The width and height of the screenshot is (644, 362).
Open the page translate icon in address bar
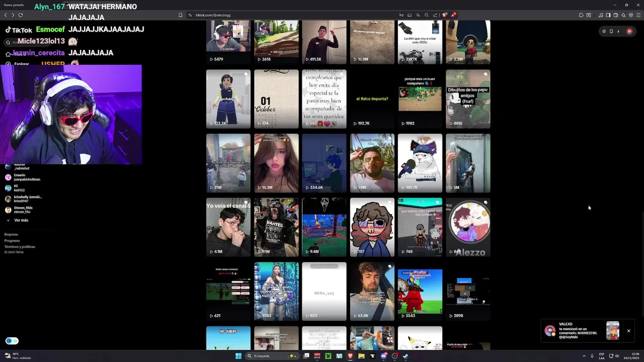[x=418, y=15]
